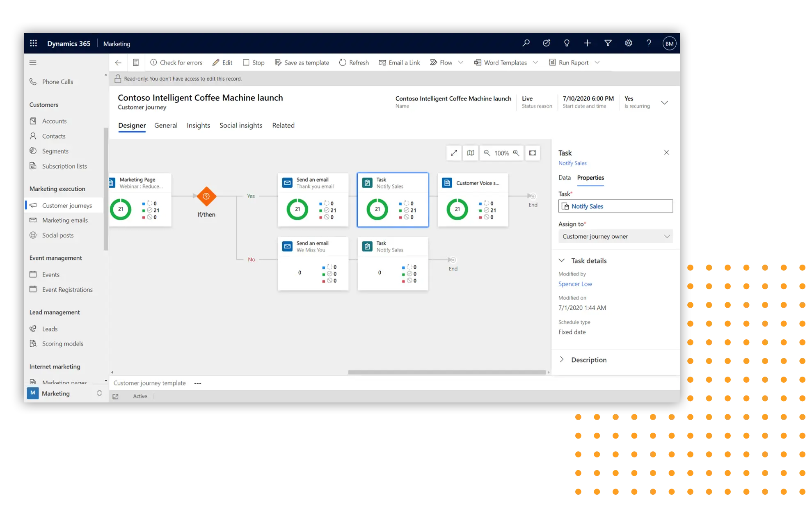Image resolution: width=812 pixels, height=521 pixels.
Task: Click Email a Link
Action: [x=400, y=62]
